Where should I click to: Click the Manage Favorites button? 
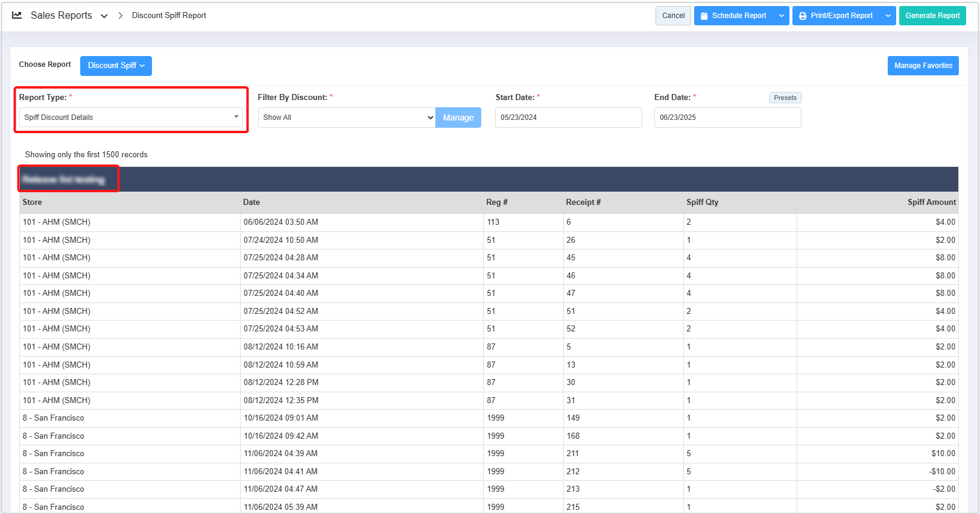(x=923, y=66)
